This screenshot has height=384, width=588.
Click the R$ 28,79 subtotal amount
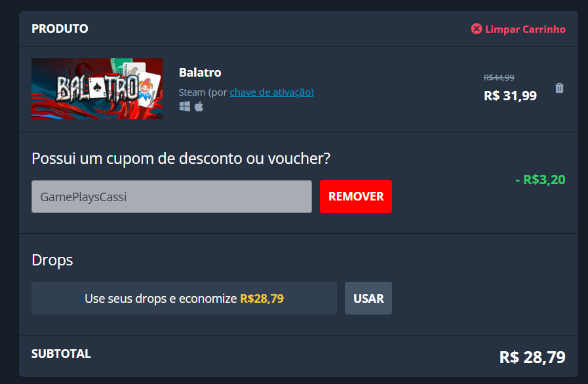click(x=532, y=357)
